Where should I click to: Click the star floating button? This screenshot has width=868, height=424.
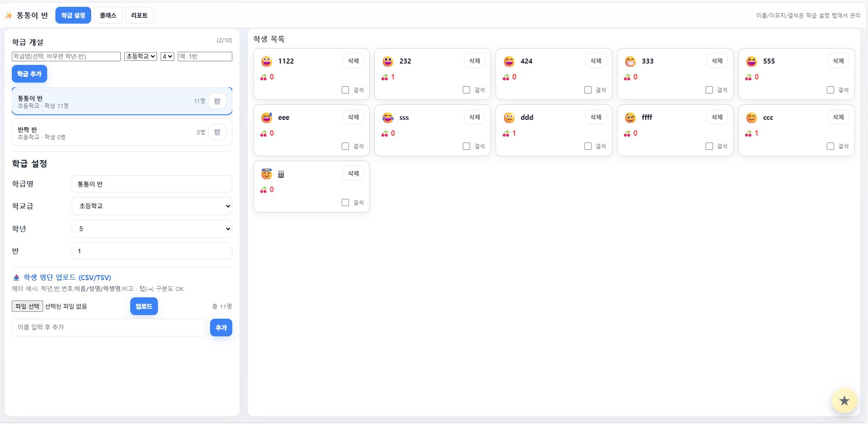[844, 401]
